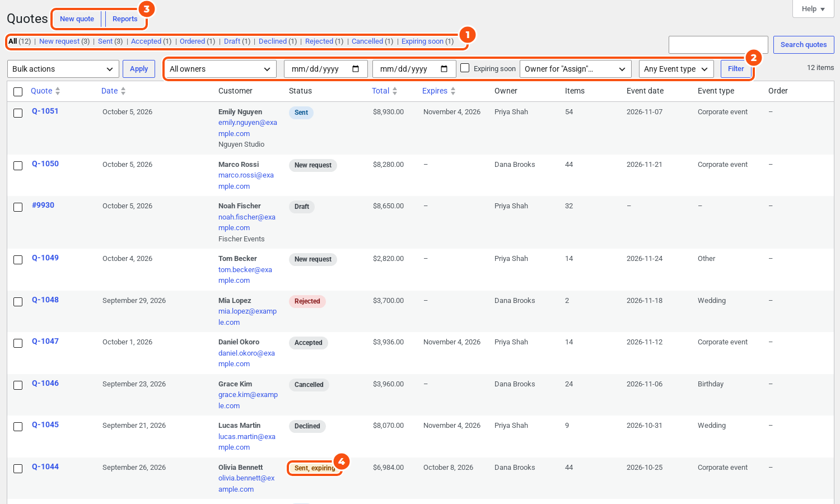
Task: Click the Apply bulk action button
Action: pyautogui.click(x=139, y=69)
